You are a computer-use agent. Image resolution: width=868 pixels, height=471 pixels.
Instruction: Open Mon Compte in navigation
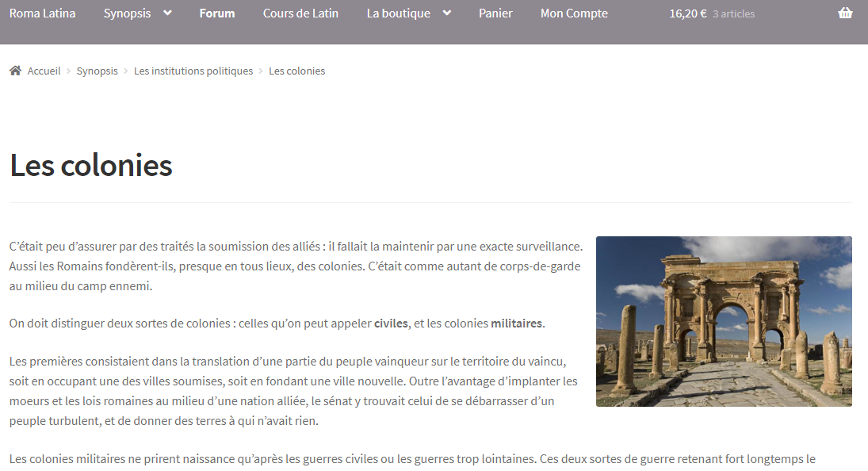(x=574, y=13)
